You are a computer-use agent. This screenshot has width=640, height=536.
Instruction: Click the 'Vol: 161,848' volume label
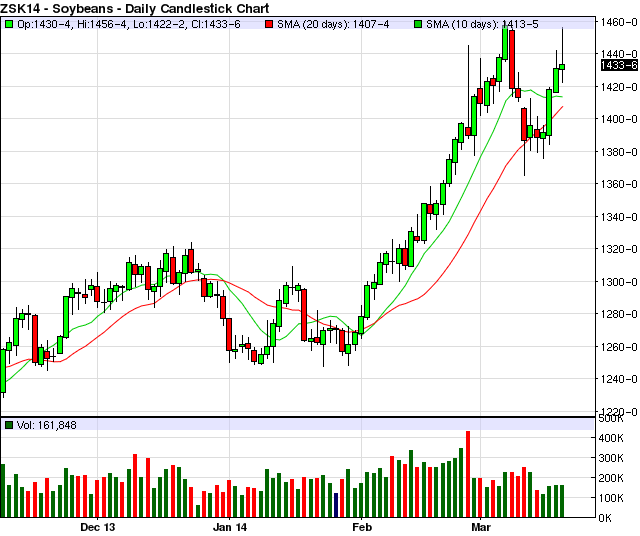47,425
